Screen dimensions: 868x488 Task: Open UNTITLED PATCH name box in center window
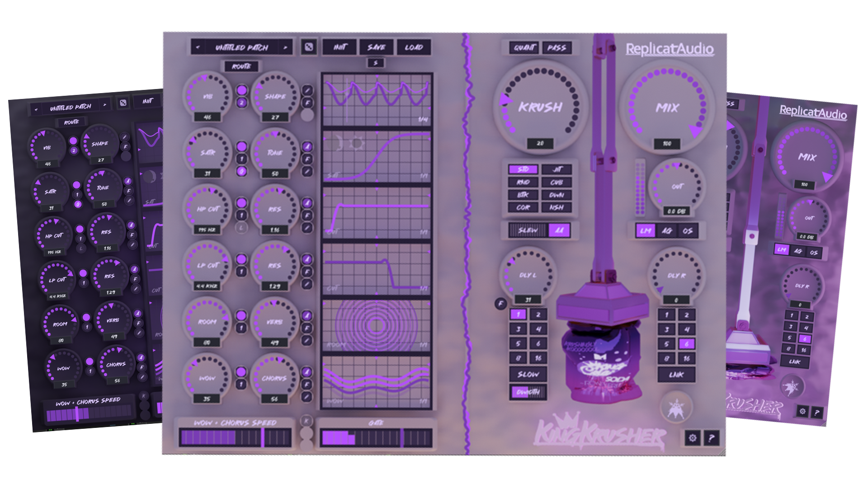(x=242, y=47)
